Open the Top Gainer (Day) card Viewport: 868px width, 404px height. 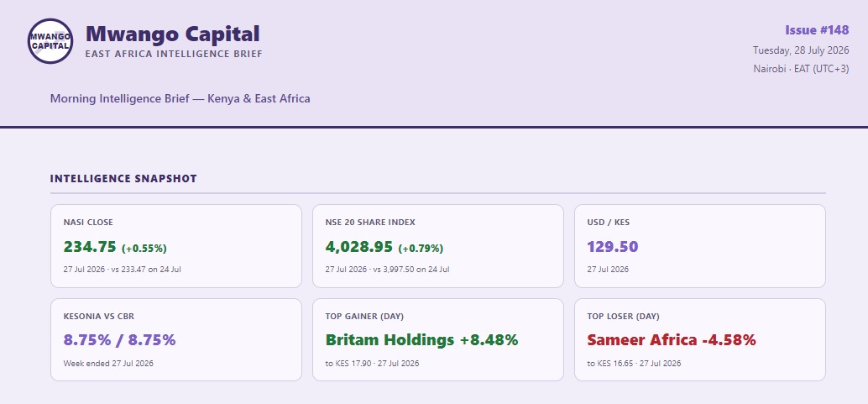(438, 339)
